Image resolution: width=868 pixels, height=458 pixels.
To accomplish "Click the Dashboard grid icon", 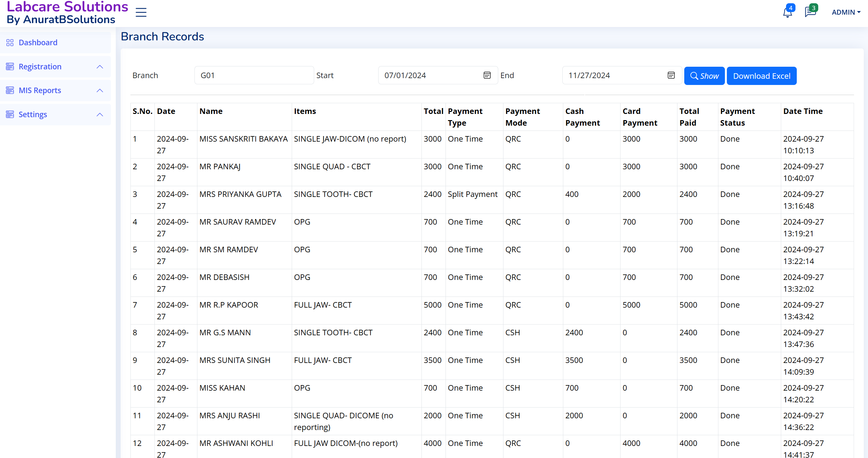I will [10, 43].
